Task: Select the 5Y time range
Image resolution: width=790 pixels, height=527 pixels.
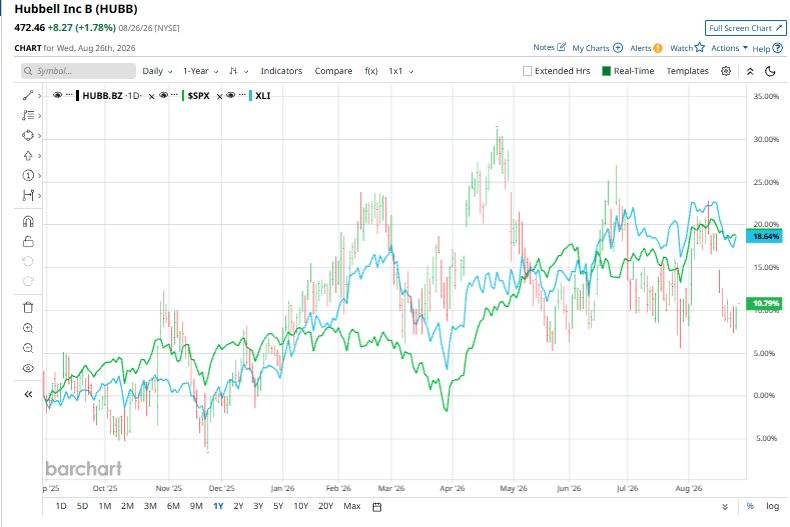Action: coord(278,506)
